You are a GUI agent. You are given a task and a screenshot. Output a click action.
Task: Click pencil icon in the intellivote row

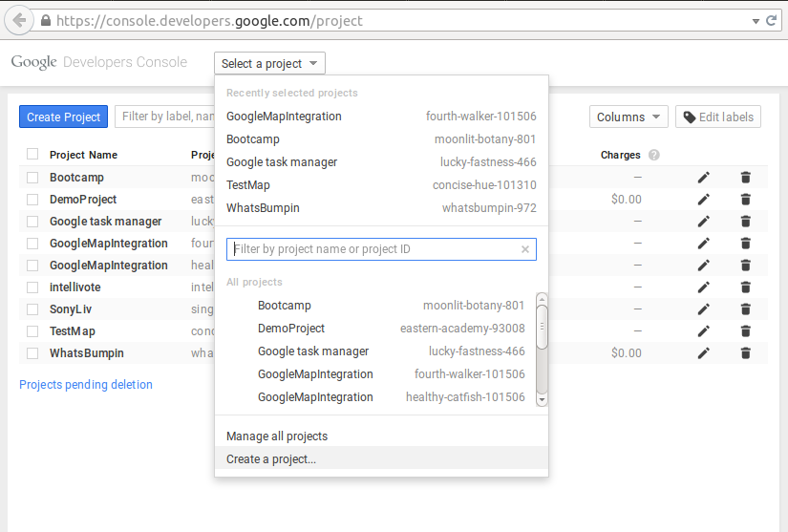[704, 287]
